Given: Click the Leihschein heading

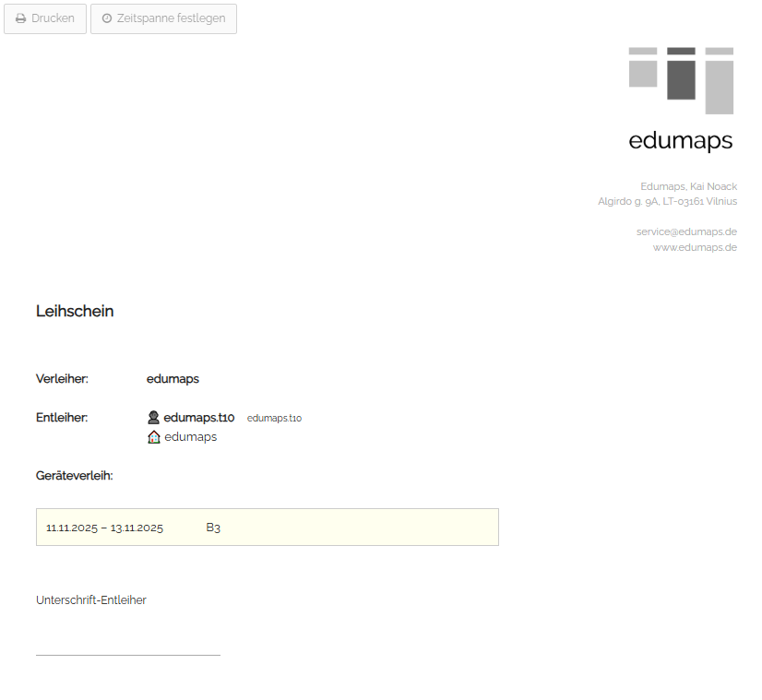Looking at the screenshot, I should (75, 312).
